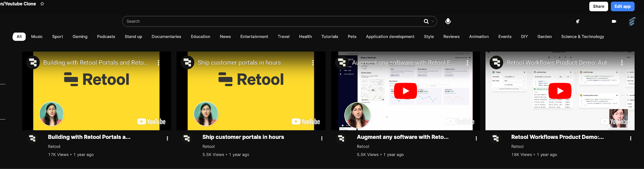
Task: Select the Entertainment category
Action: (x=254, y=37)
